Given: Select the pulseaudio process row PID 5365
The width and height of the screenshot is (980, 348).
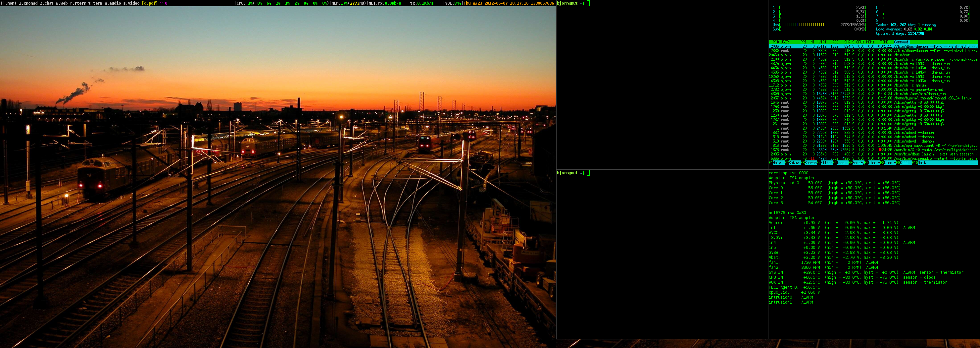Looking at the screenshot, I should 873,158.
